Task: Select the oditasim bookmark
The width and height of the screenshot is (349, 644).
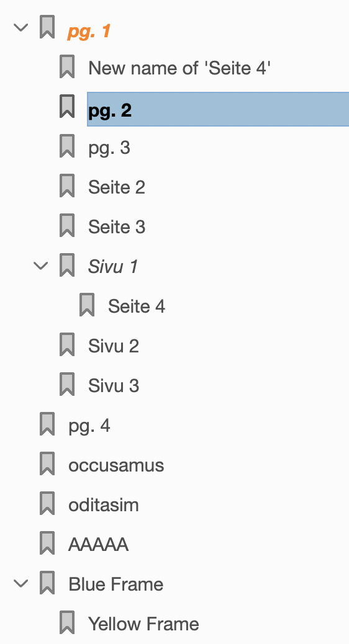Action: [104, 505]
